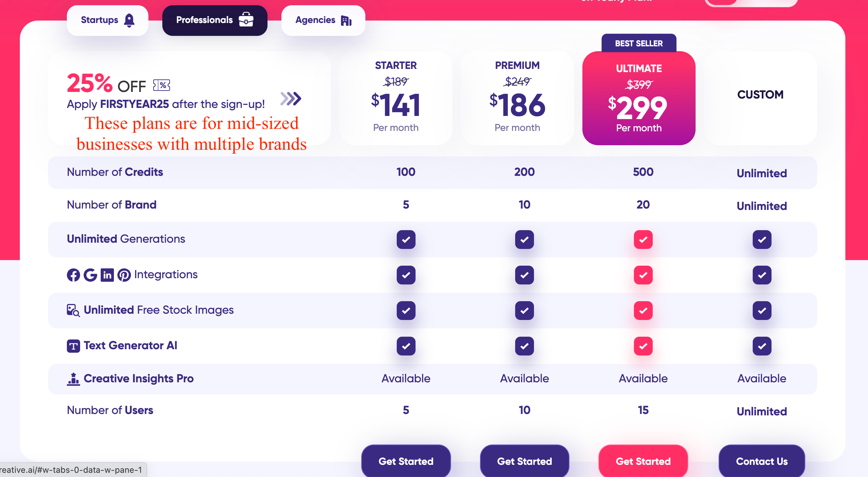Click Ultimate's pink Integrations checkmark
868x477 pixels.
point(643,275)
